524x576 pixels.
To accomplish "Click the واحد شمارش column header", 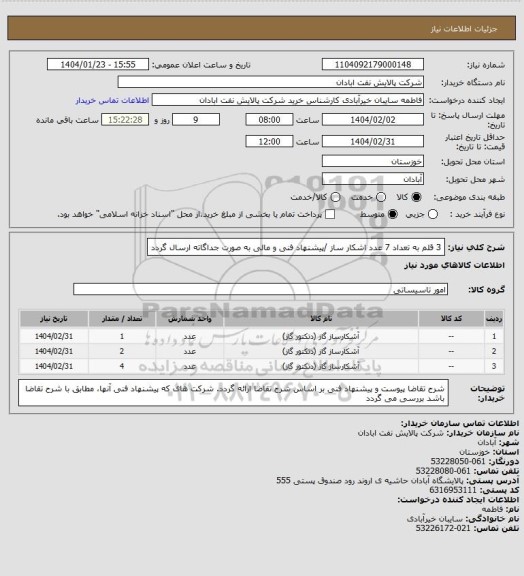I will coord(190,319).
